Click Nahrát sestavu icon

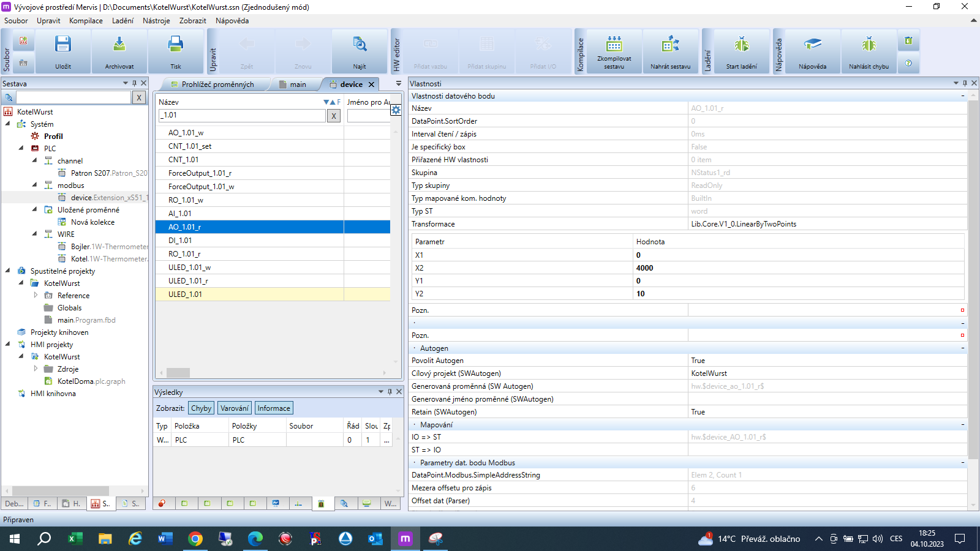click(x=670, y=45)
